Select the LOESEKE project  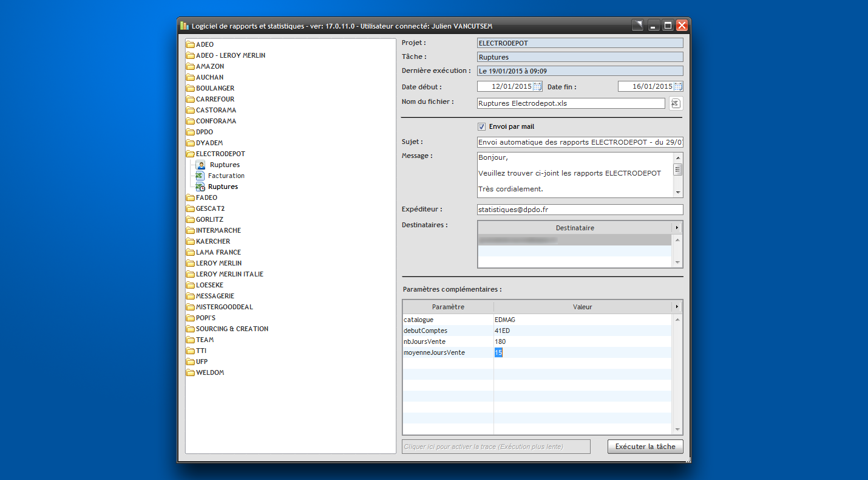pyautogui.click(x=209, y=285)
